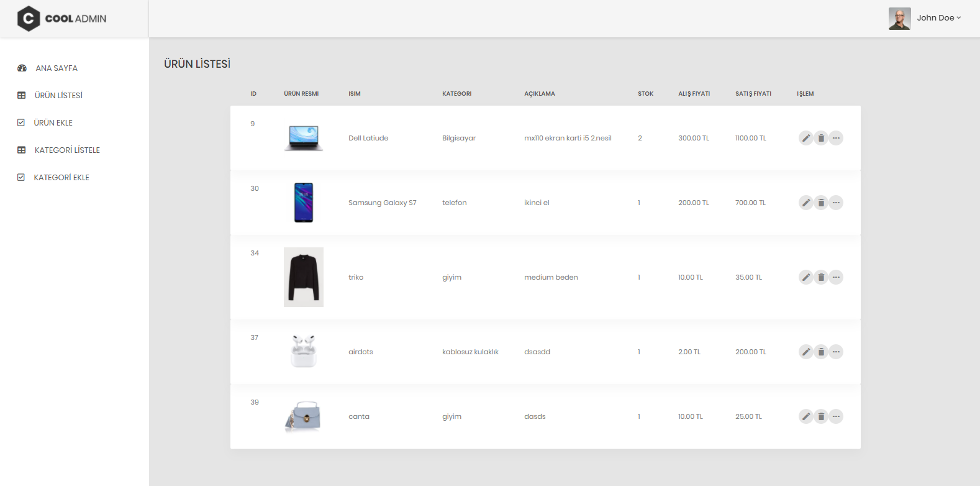Open more options for airdots
Image resolution: width=980 pixels, height=486 pixels.
point(836,352)
